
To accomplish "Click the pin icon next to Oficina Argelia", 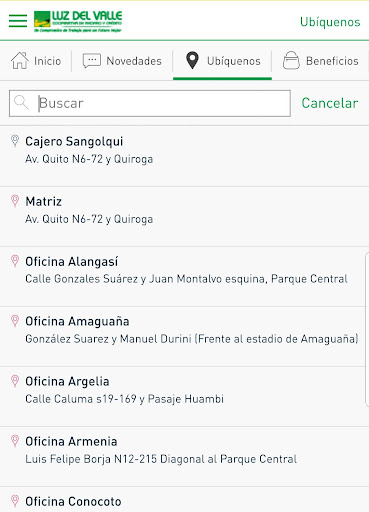I will pos(15,381).
